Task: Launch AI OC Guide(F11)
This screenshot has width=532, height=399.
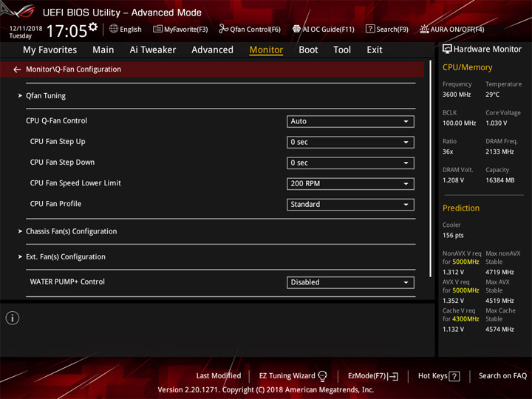Action: (324, 29)
